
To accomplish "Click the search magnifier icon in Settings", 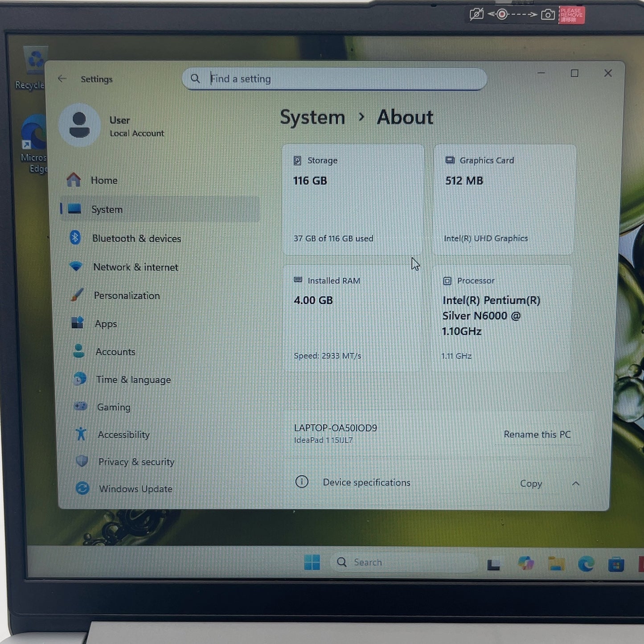I will (x=195, y=78).
